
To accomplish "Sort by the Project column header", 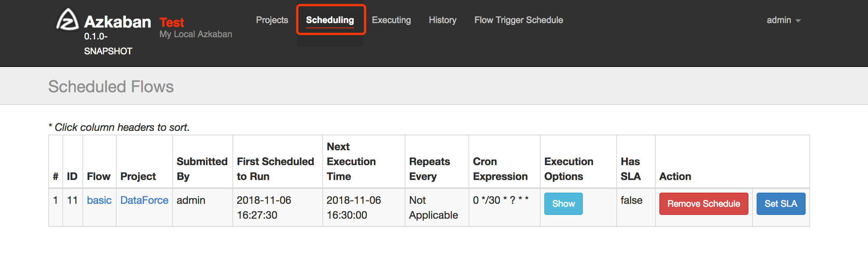I will click(x=138, y=176).
